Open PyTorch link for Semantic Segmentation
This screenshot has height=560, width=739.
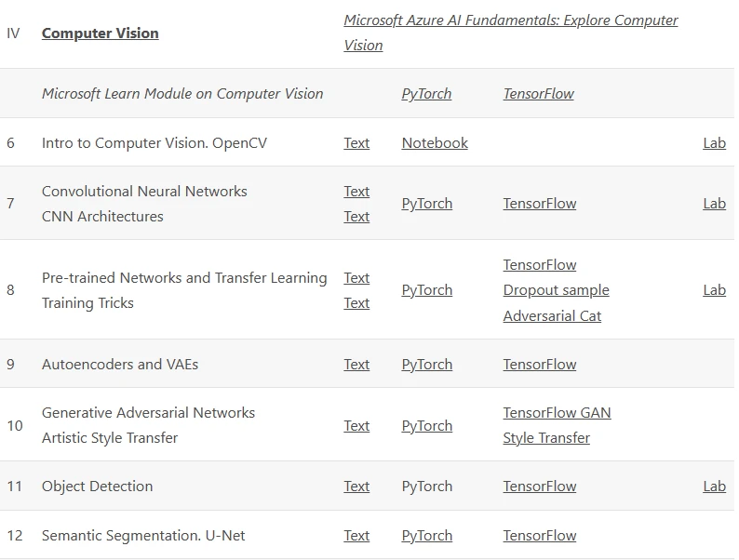(427, 536)
